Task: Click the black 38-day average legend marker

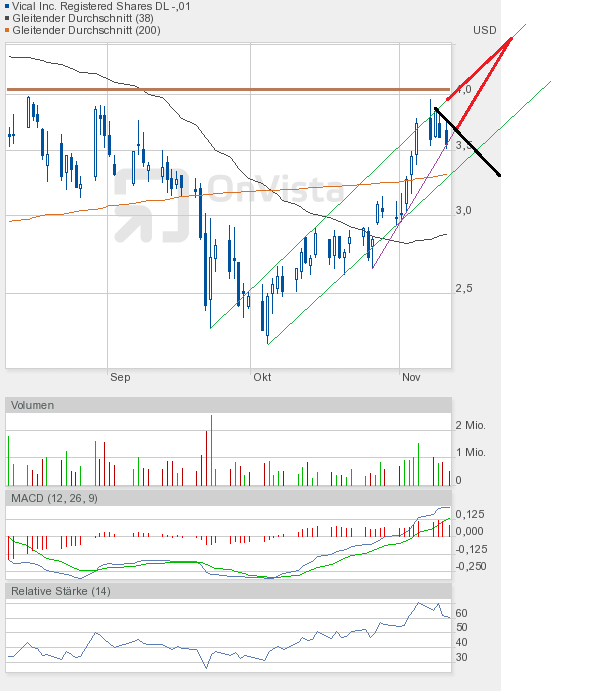Action: (x=4, y=18)
